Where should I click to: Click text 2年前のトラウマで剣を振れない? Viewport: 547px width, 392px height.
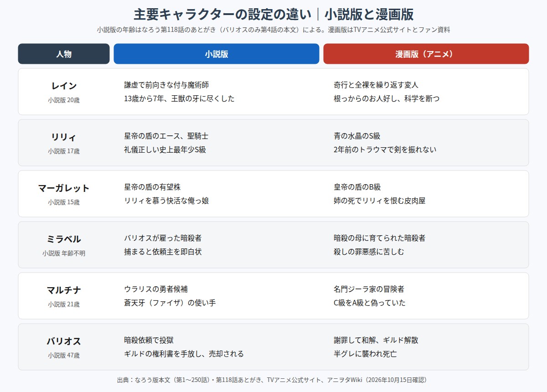385,150
